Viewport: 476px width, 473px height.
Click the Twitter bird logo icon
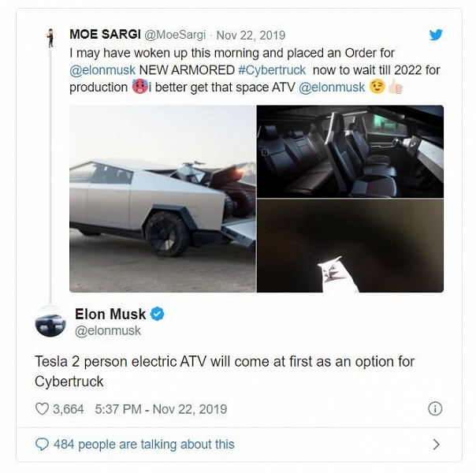click(435, 35)
